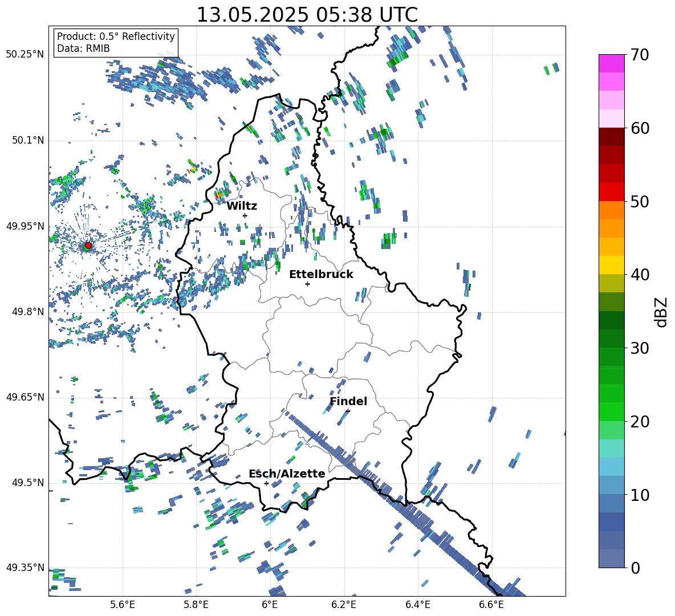Click the 6°E longitude label
This screenshot has width=675, height=616.
[x=270, y=605]
